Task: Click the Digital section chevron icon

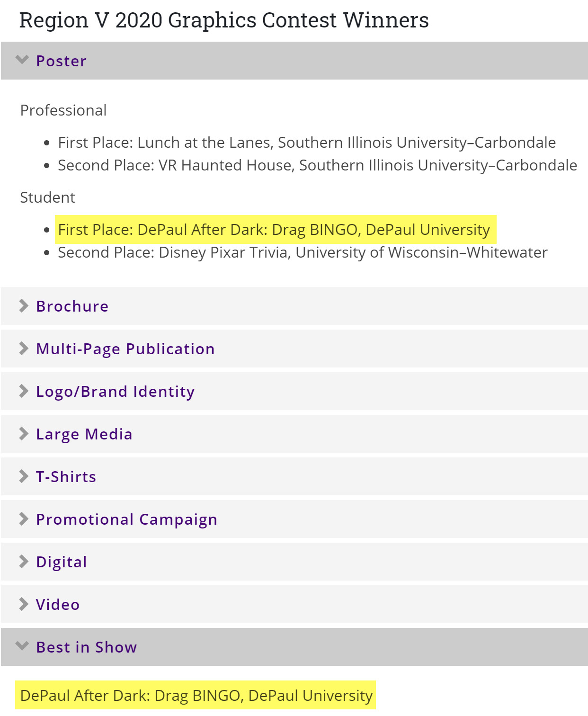Action: coord(24,562)
